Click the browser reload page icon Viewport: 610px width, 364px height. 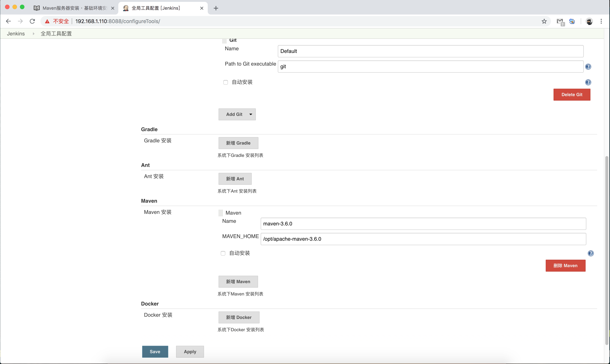click(32, 21)
